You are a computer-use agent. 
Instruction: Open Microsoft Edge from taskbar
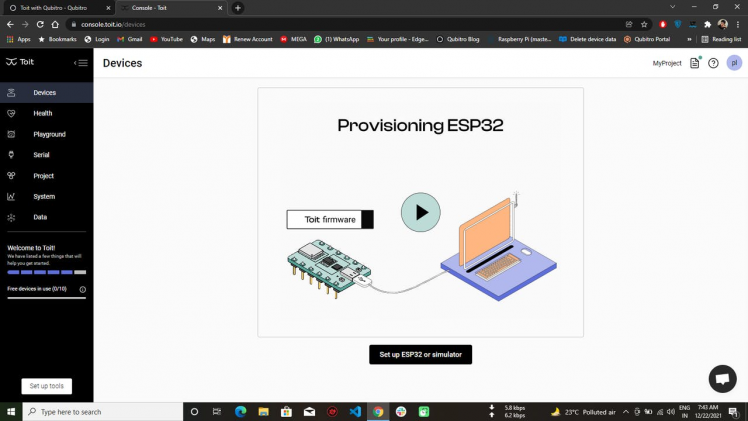(x=240, y=411)
